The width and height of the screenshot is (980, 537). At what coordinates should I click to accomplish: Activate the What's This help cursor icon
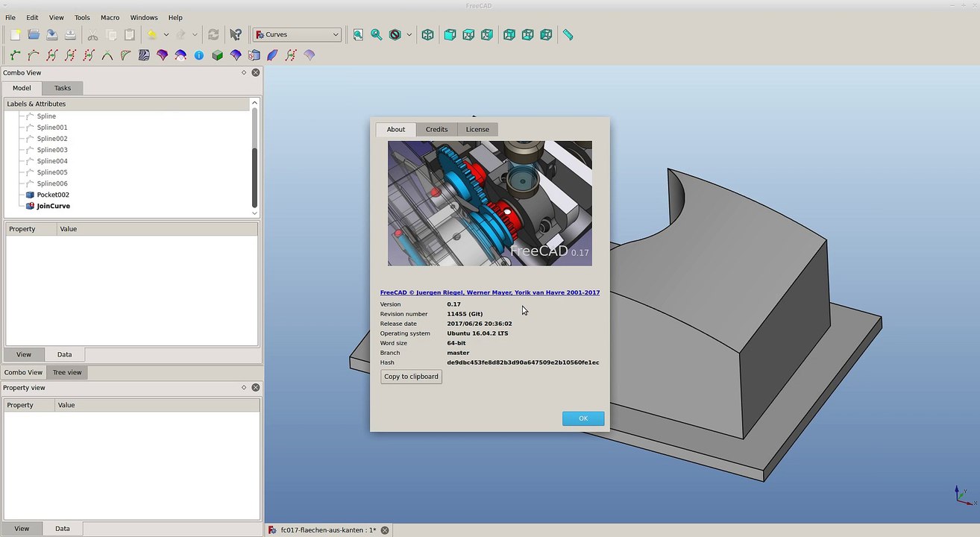[x=236, y=34]
